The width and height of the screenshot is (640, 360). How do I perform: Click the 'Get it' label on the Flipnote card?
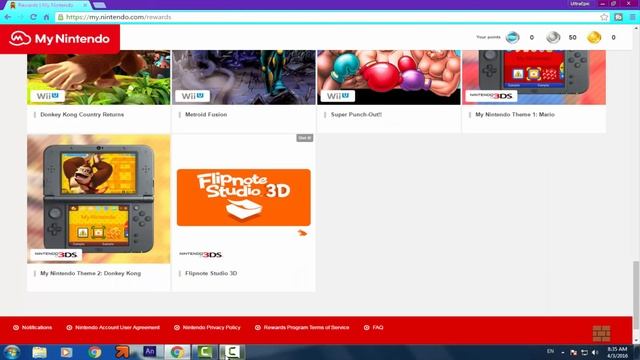(x=304, y=138)
